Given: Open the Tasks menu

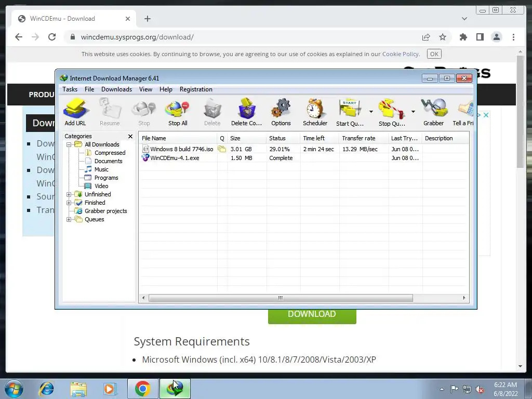Looking at the screenshot, I should click(x=70, y=89).
